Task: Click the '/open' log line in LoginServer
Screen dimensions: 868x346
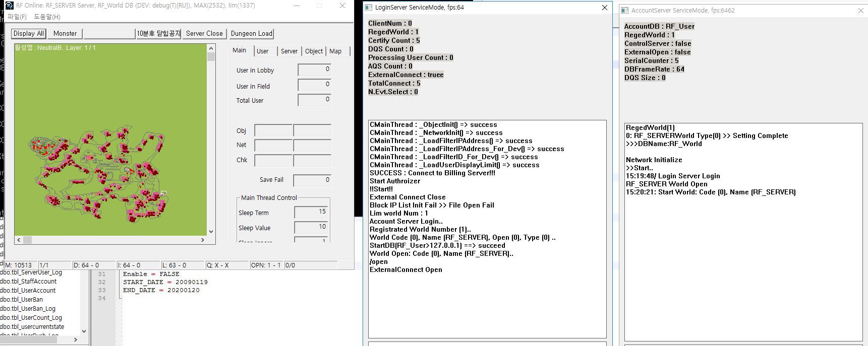Action: [379, 261]
